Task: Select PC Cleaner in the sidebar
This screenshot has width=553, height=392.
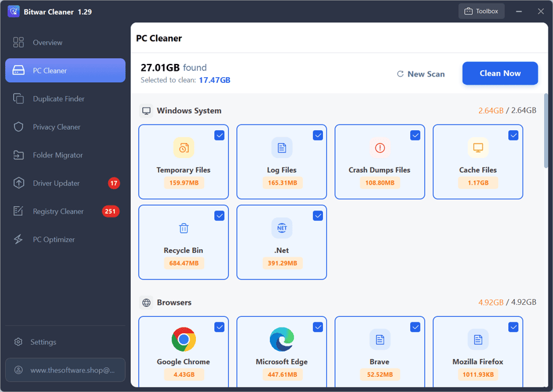Action: pos(65,71)
